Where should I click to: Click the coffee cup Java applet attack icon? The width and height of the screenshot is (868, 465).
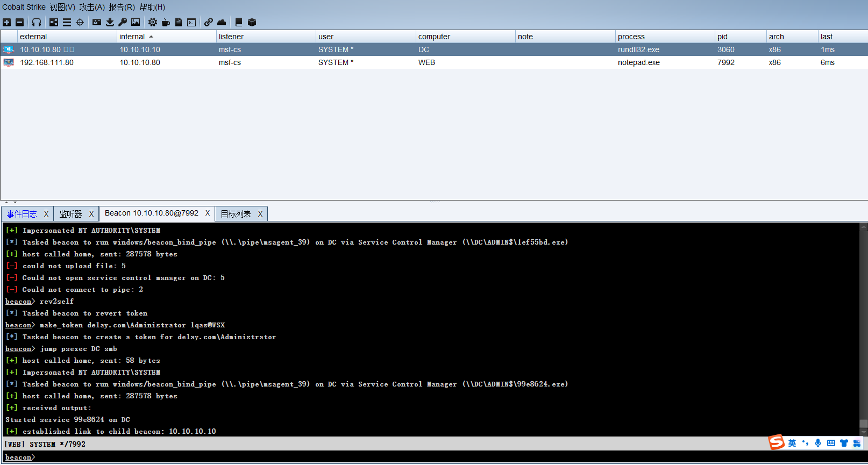(166, 22)
